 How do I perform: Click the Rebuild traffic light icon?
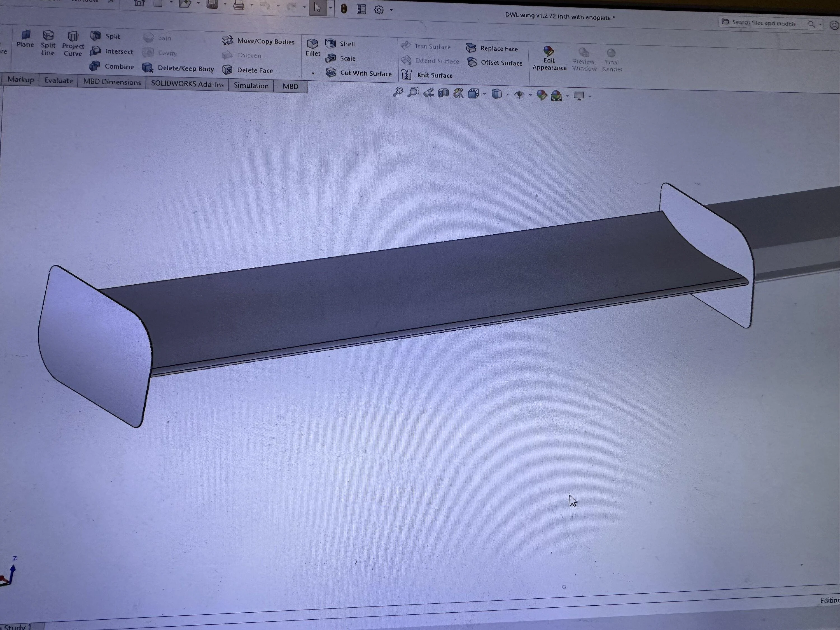344,9
